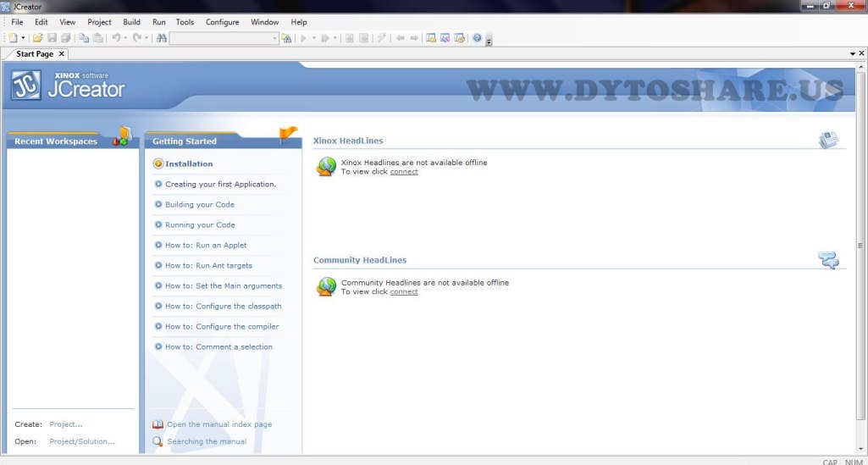868x465 pixels.
Task: Open 'How to: Set the Main arguments'
Action: [224, 286]
